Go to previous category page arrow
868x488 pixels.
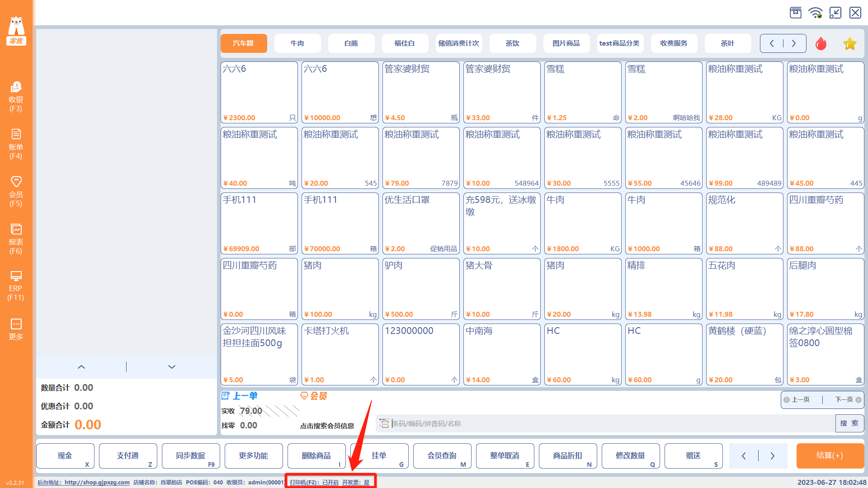point(772,43)
